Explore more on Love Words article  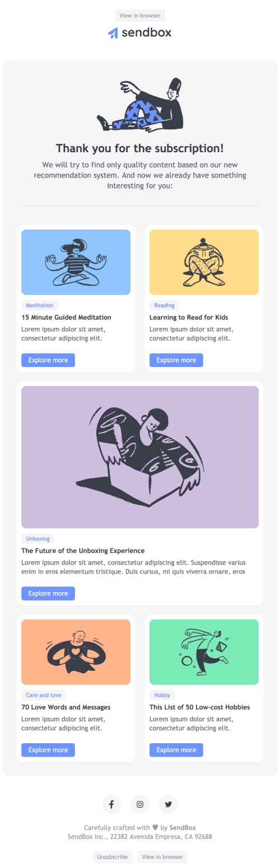click(48, 750)
